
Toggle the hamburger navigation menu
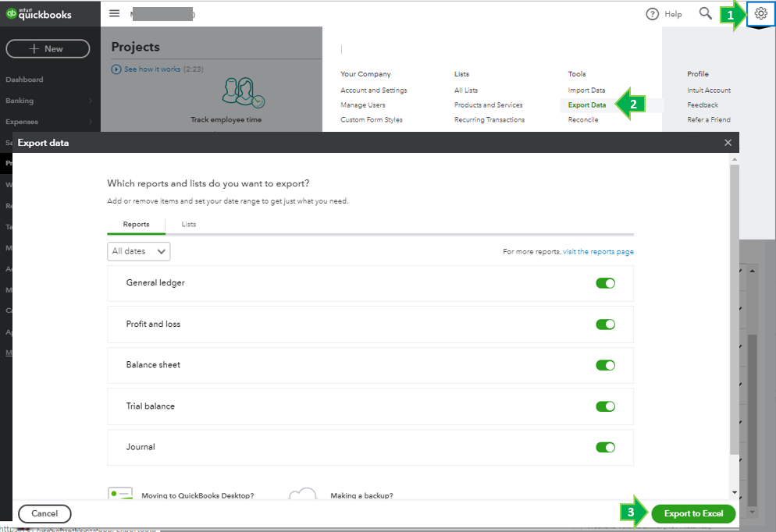click(114, 13)
